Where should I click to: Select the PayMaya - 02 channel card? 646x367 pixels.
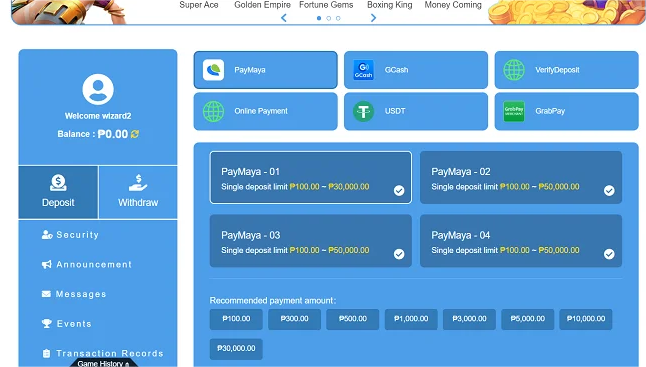[521, 178]
